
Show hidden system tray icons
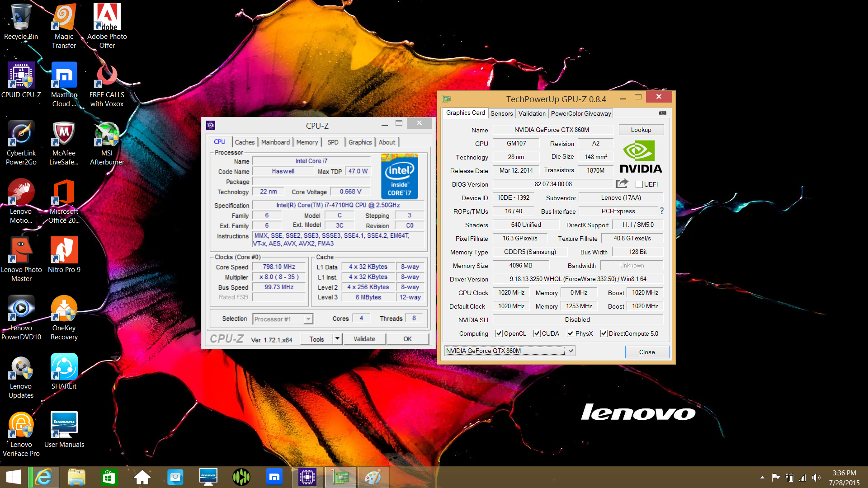click(762, 478)
